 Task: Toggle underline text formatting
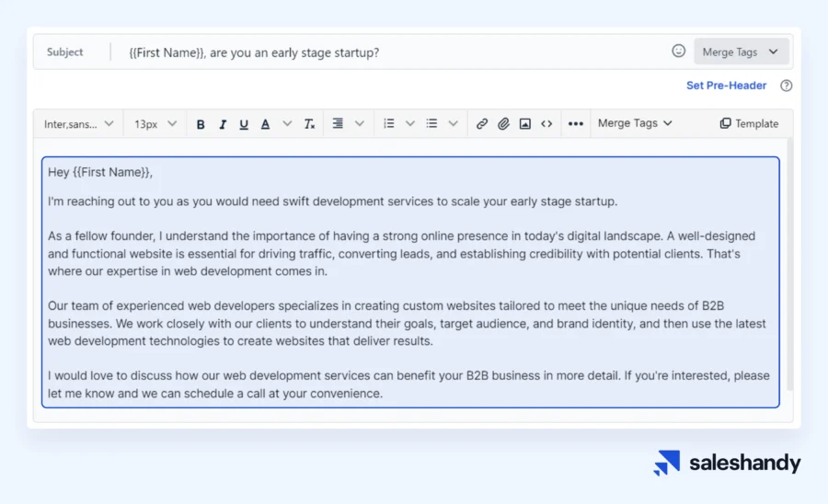pyautogui.click(x=244, y=124)
